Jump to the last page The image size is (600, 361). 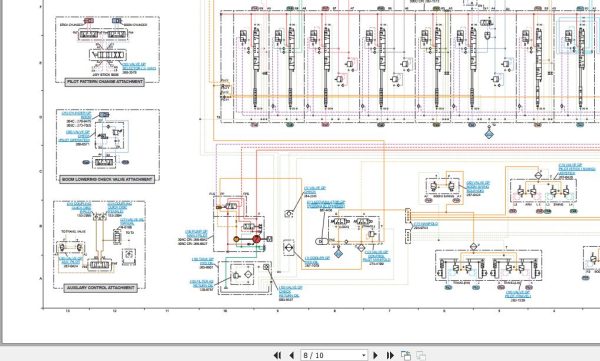coord(390,355)
